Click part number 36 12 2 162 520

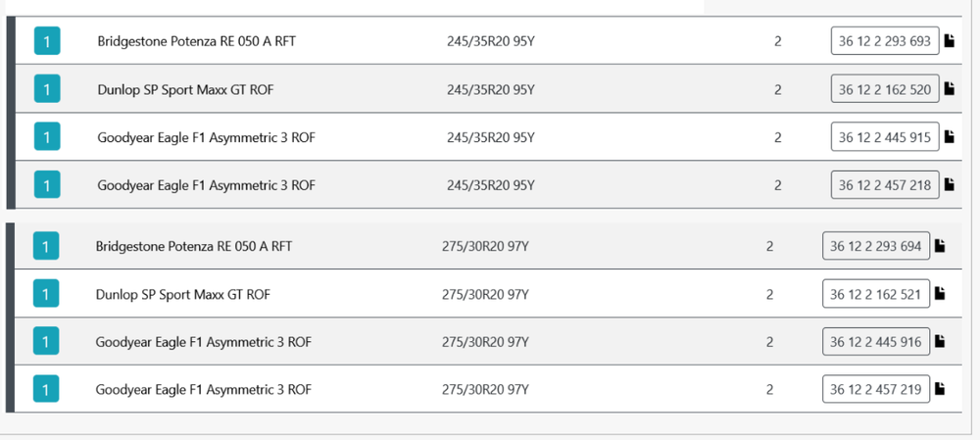point(884,89)
